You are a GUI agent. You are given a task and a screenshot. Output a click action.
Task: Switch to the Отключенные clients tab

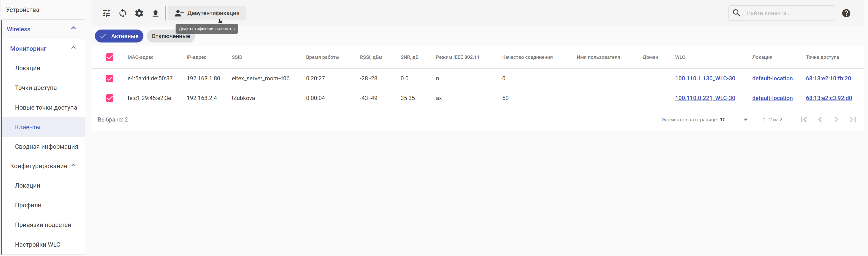pos(170,36)
